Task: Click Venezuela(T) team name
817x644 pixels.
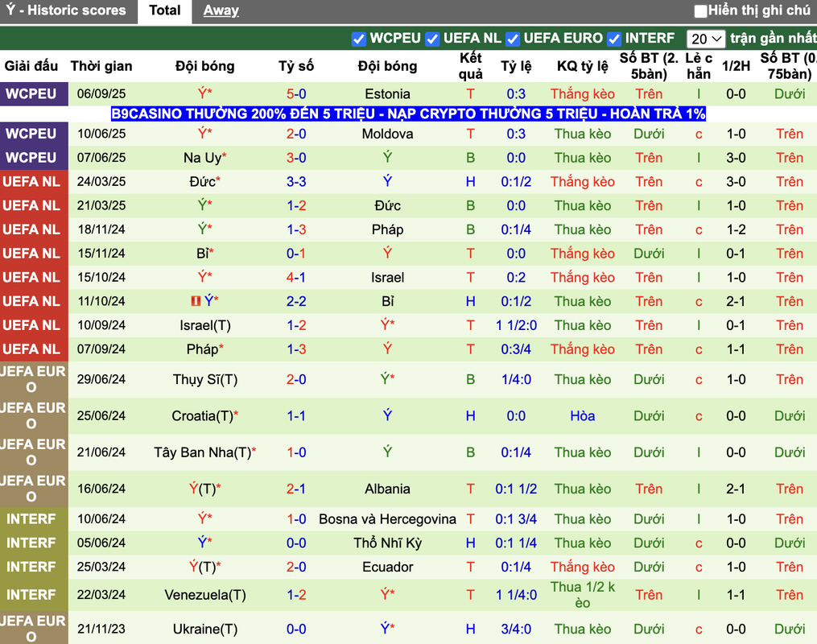Action: coord(204,595)
